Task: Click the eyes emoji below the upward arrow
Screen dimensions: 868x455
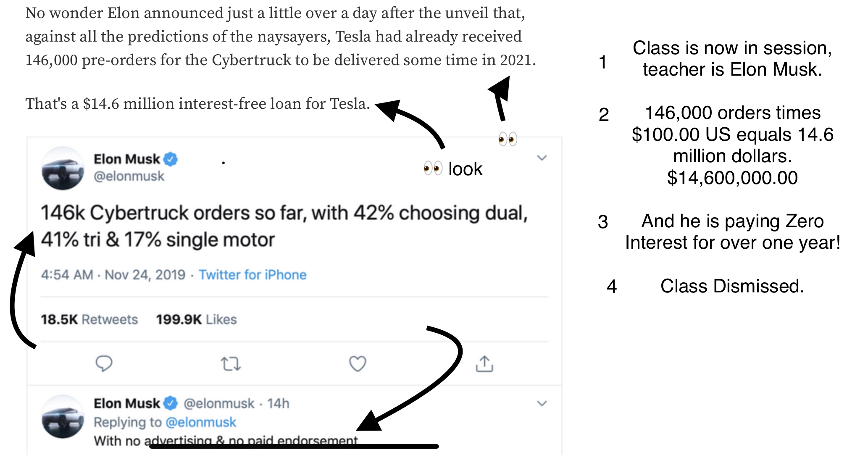Action: click(508, 139)
